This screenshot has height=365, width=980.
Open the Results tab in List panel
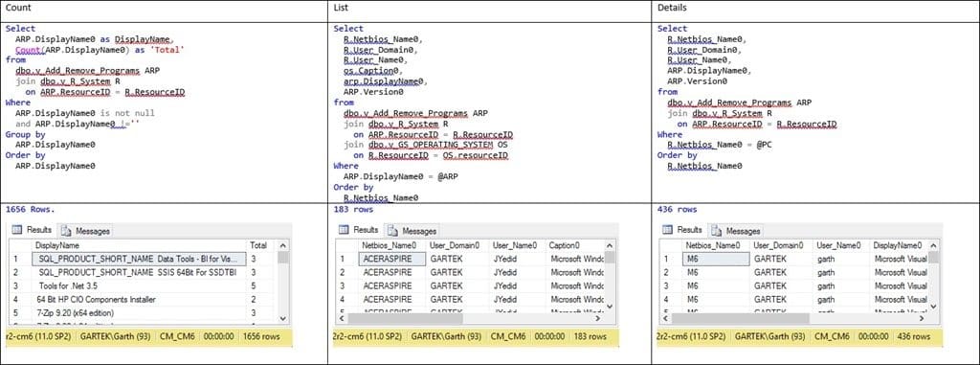click(x=359, y=230)
